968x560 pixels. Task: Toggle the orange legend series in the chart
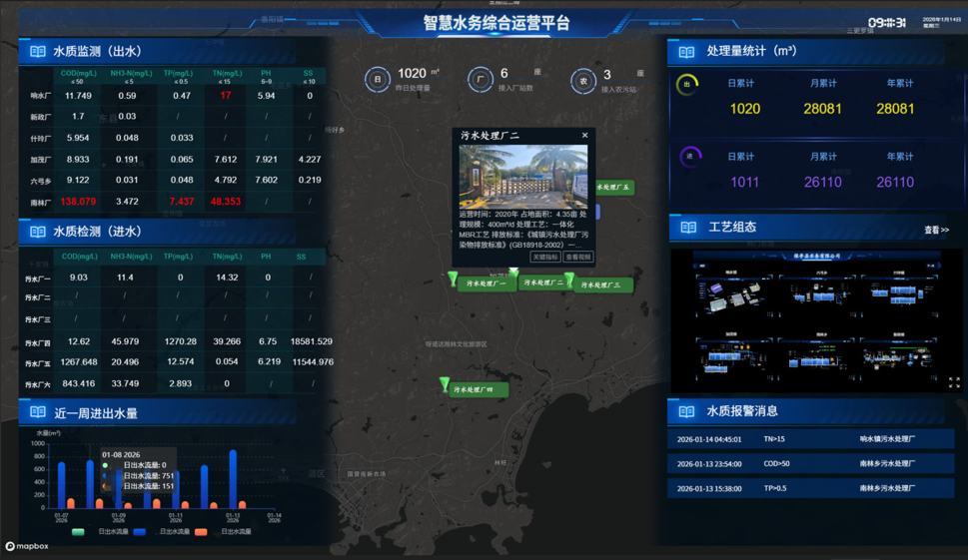coord(201,532)
